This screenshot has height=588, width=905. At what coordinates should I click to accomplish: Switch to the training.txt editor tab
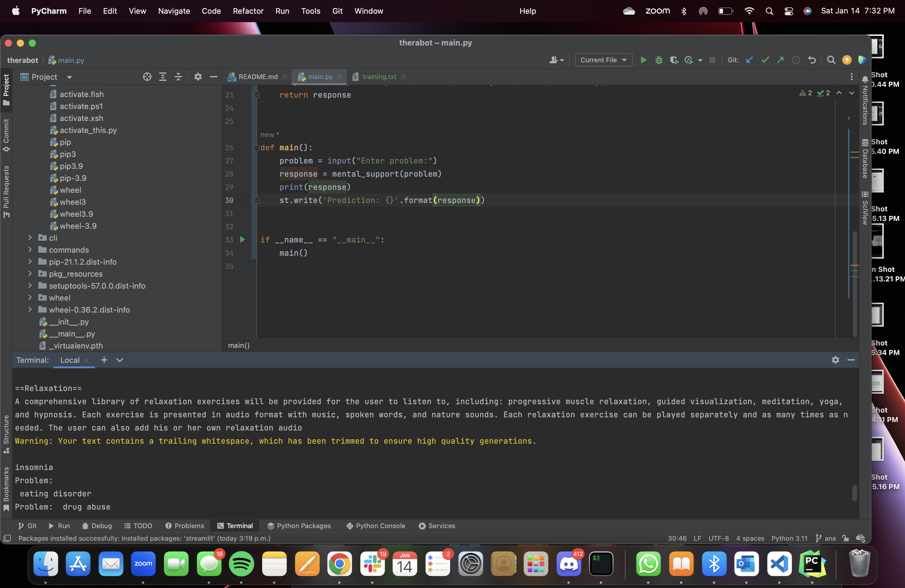tap(379, 77)
